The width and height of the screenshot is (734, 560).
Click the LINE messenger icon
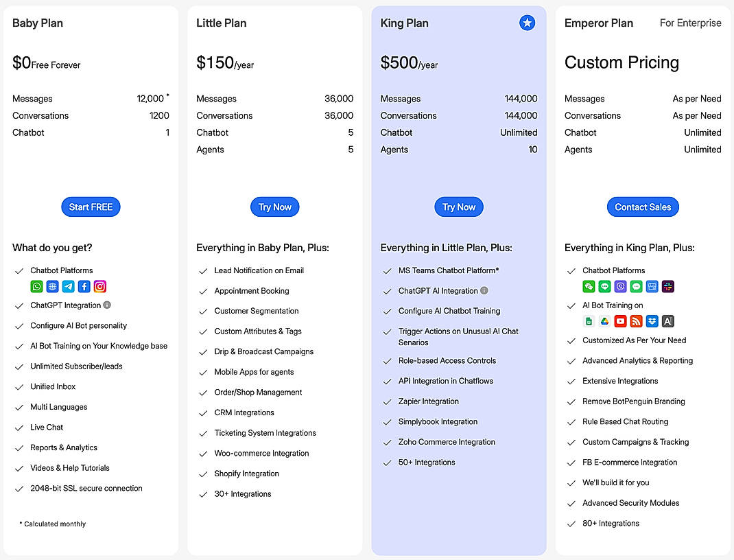604,287
